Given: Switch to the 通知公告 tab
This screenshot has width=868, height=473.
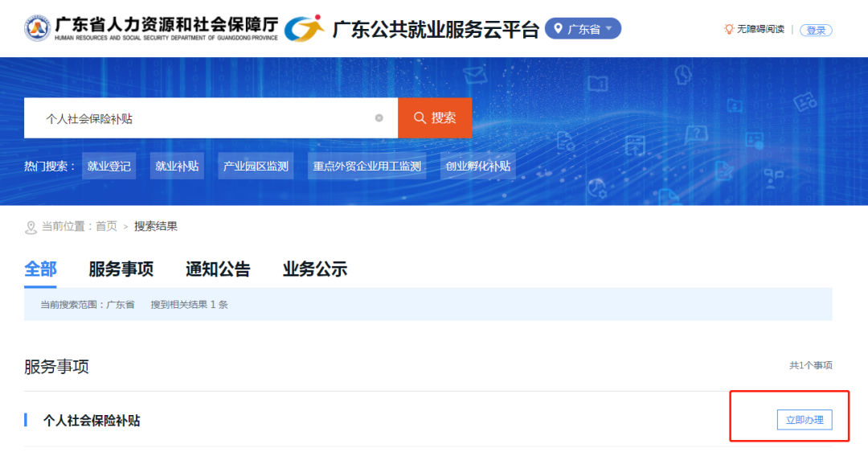Looking at the screenshot, I should tap(218, 269).
